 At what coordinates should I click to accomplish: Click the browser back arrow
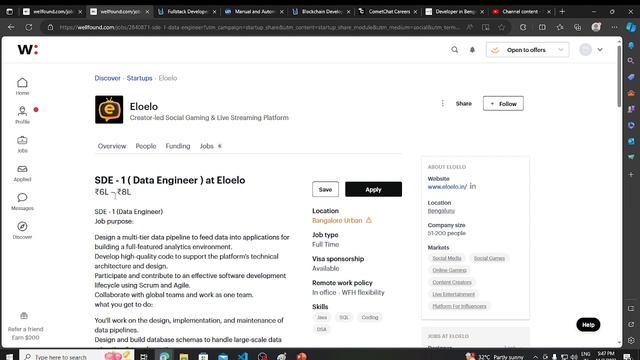point(11,27)
